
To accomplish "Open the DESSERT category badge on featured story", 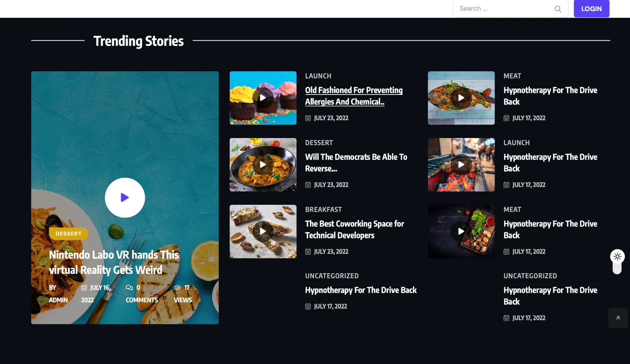I will click(x=69, y=233).
